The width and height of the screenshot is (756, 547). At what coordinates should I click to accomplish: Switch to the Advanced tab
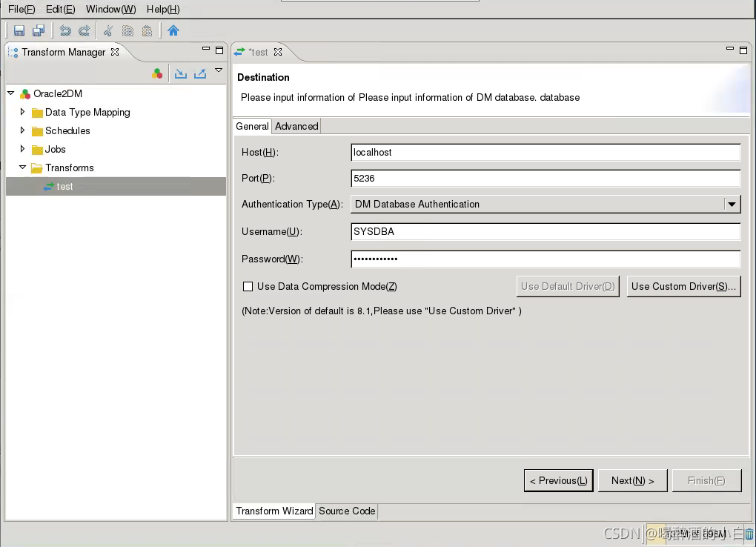click(x=296, y=126)
